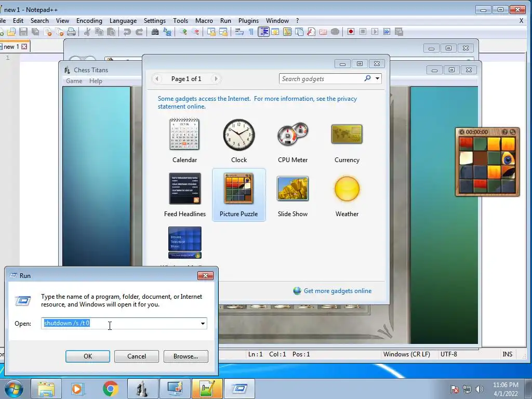Open the Tools menu in Notepad++
This screenshot has height=399, width=532.
click(180, 21)
